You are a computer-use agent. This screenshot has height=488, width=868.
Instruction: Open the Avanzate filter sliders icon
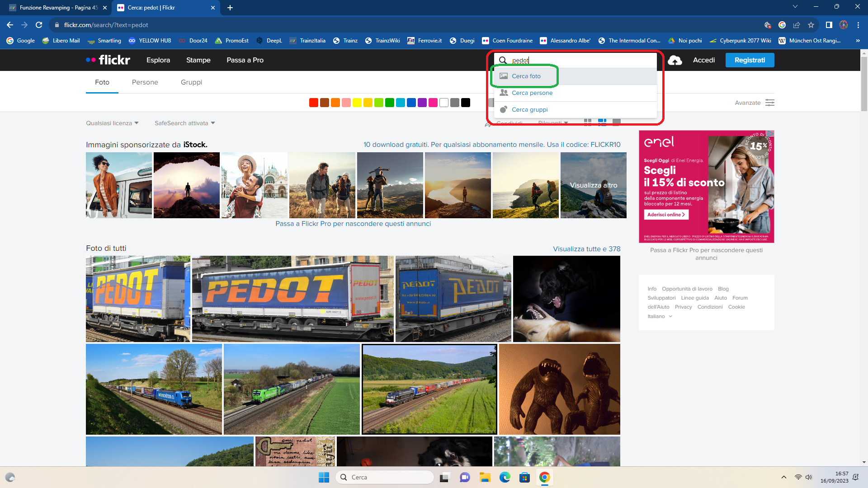[770, 103]
